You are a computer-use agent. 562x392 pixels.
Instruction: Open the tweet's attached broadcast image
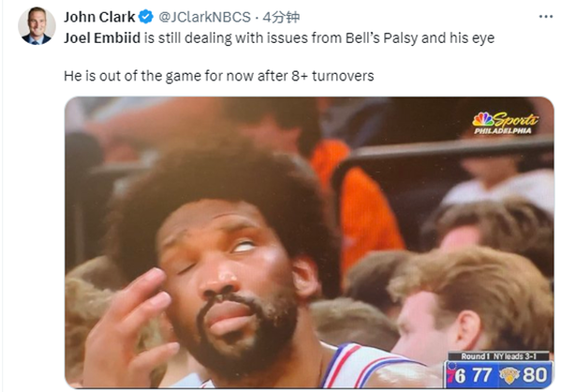pos(309,242)
